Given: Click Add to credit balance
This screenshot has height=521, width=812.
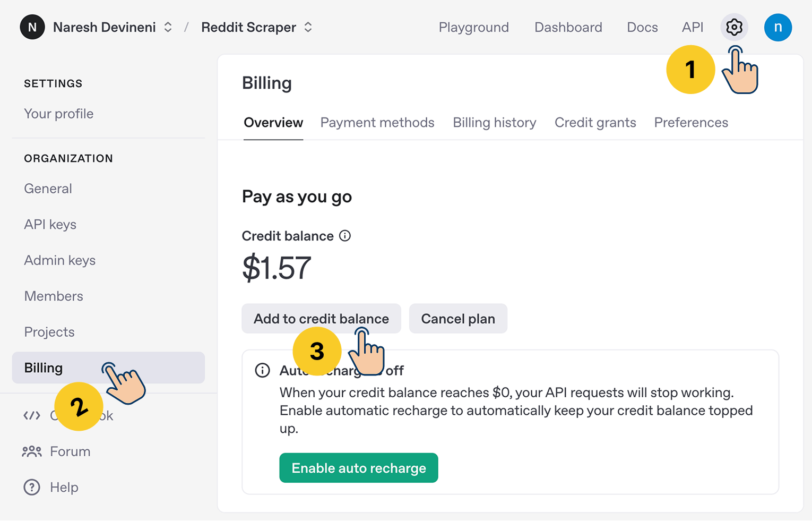Looking at the screenshot, I should tap(321, 319).
